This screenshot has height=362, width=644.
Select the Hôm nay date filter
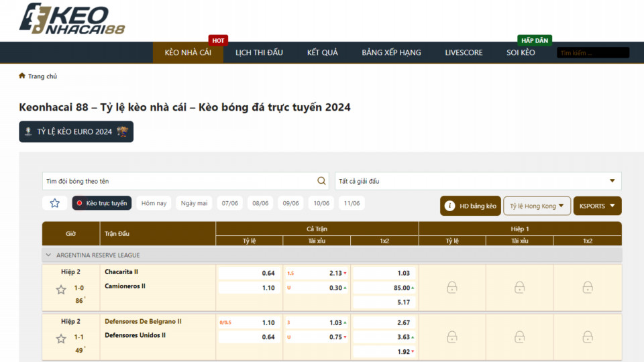click(x=154, y=203)
